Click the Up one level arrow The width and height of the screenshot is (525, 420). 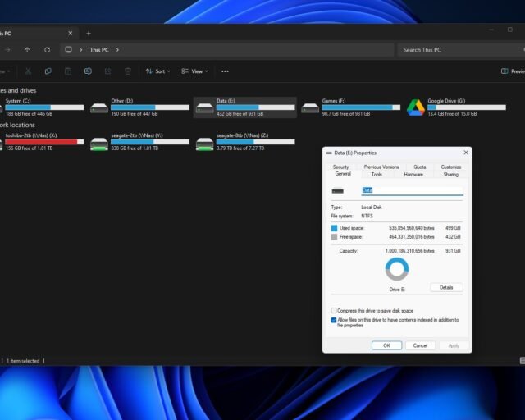point(27,50)
